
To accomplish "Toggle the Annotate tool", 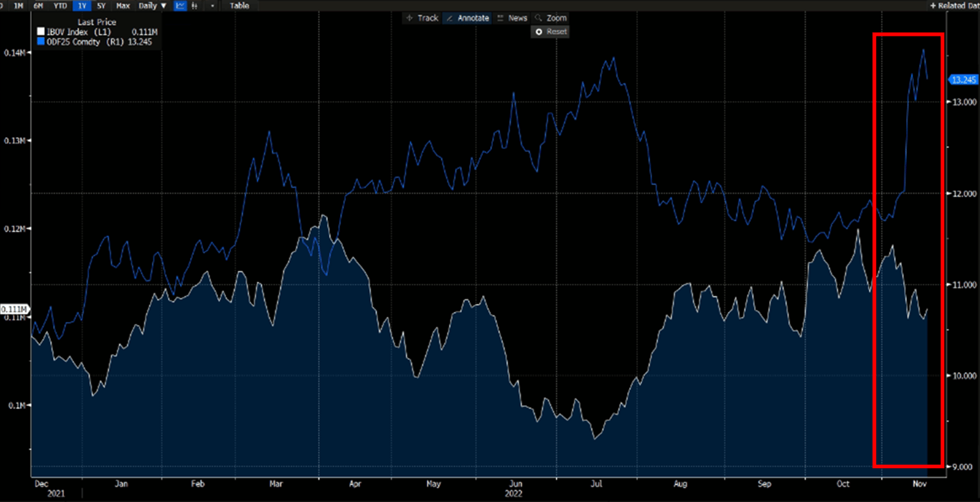I will click(x=467, y=18).
